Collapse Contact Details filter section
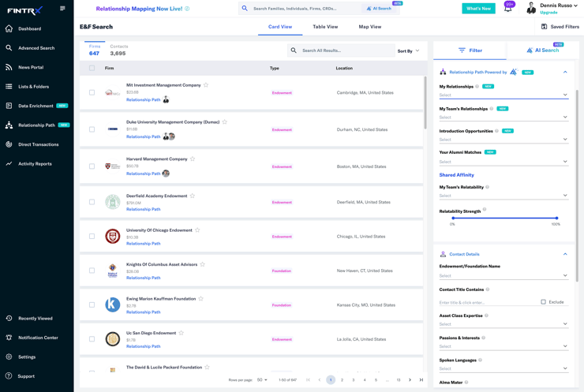The height and width of the screenshot is (392, 584). pos(565,254)
